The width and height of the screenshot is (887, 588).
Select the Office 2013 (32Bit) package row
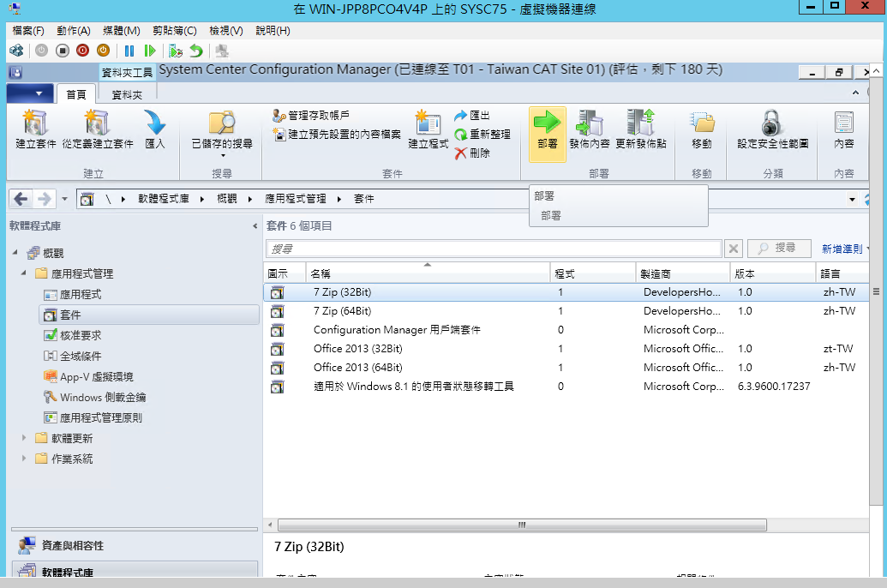click(566, 349)
